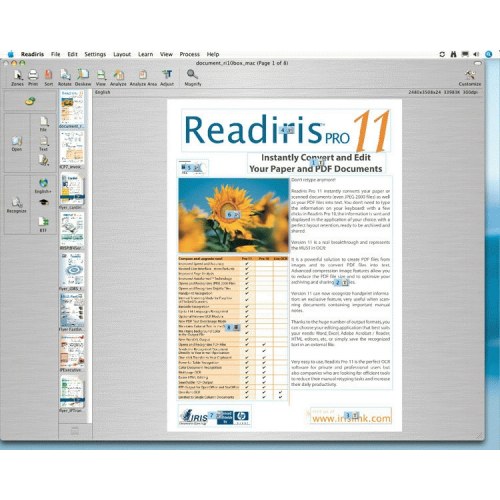Run Analyze from the toolbar

(118, 78)
